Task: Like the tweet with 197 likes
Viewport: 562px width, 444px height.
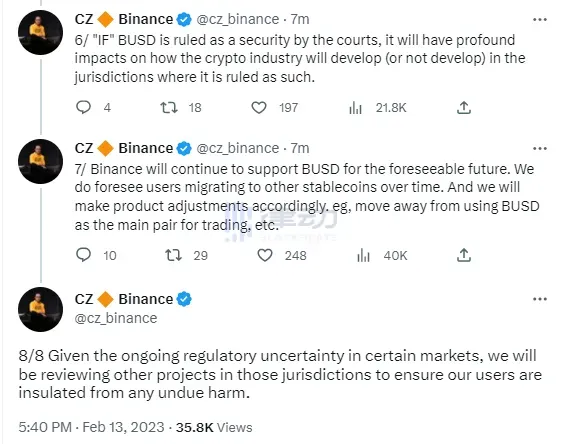Action: pos(259,107)
